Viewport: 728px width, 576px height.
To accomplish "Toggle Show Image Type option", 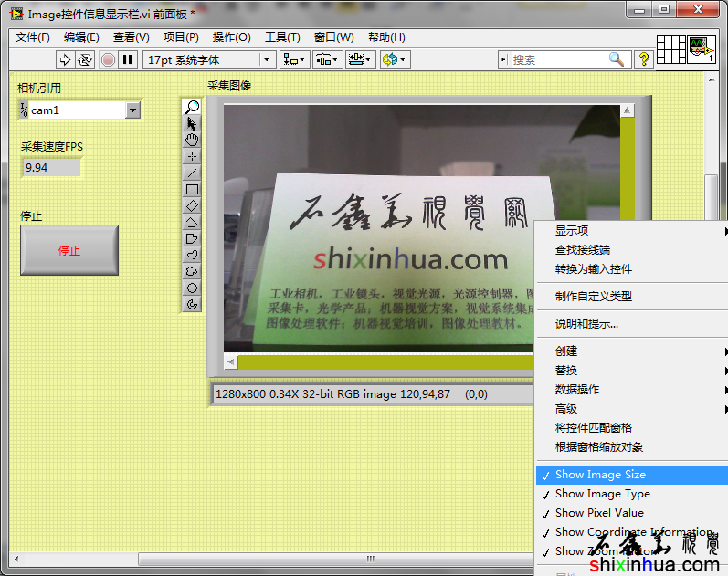I will [x=602, y=494].
